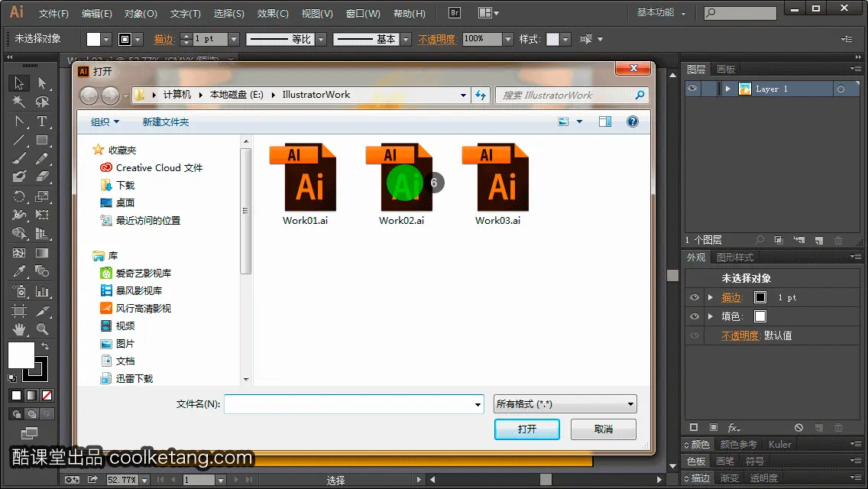Select the Lasso tool
The height and width of the screenshot is (489, 868).
[42, 102]
